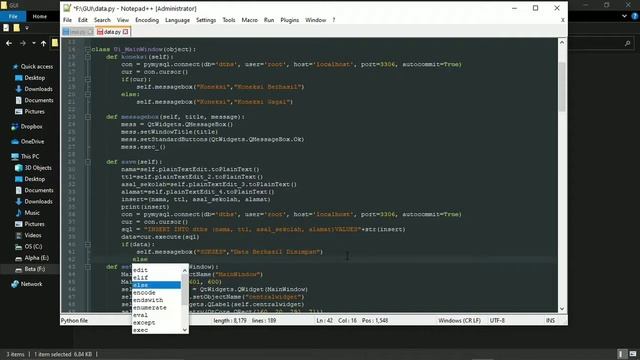Collapse fold marker at if(data) line

87,244
